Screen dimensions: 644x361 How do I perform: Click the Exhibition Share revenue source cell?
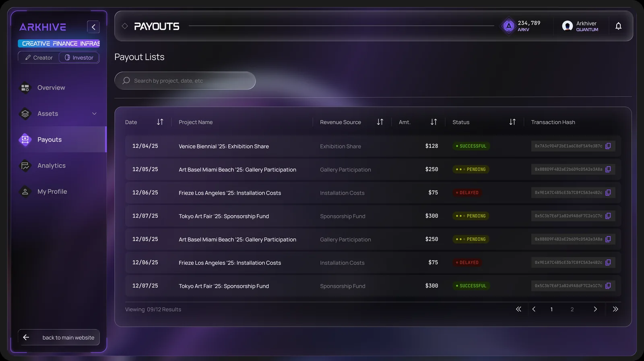341,146
